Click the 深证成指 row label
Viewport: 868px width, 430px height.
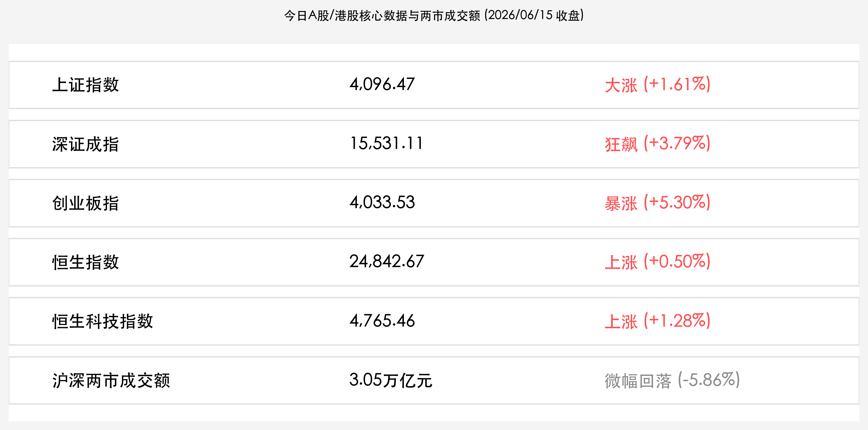click(86, 144)
